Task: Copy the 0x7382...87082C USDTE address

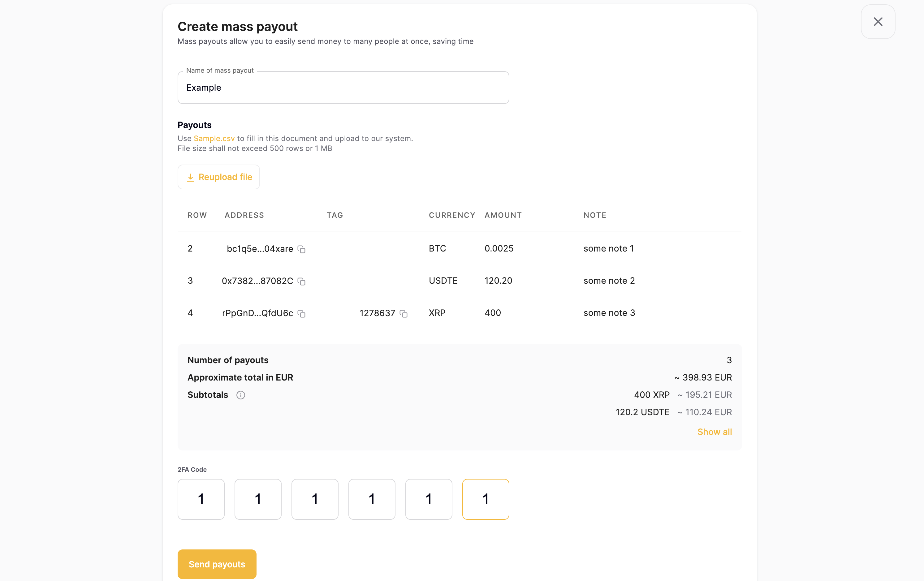Action: (301, 281)
